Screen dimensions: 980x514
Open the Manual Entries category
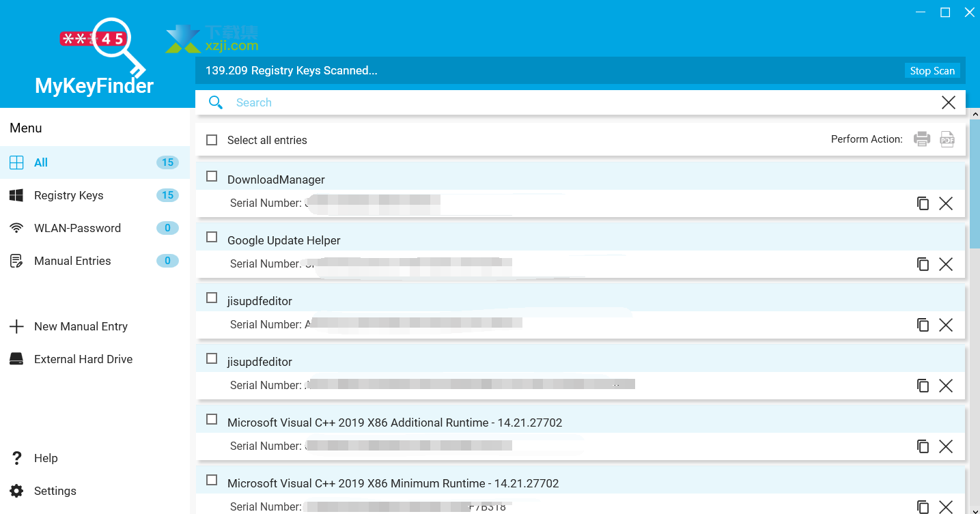[x=95, y=261]
